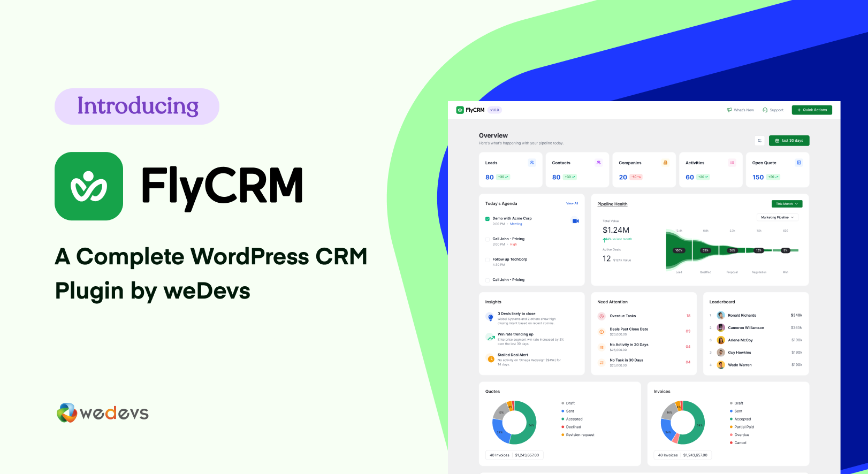
Task: Open the last 30 days date range picker
Action: click(x=789, y=141)
